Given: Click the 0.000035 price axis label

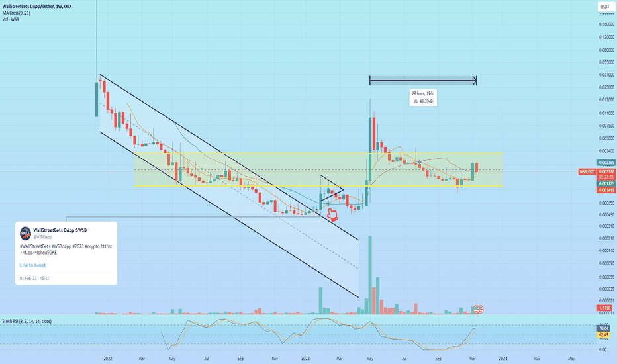Looking at the screenshot, I should 606,289.
